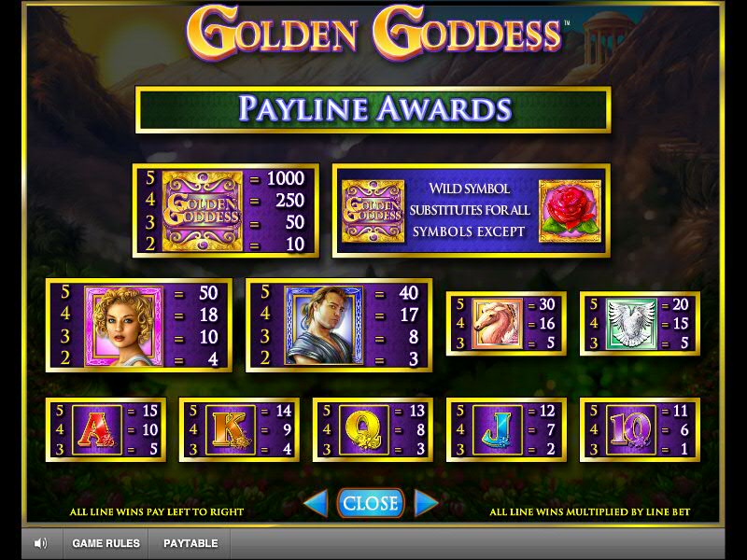The image size is (747, 560).
Task: Click the blue Jack card symbol
Action: (x=498, y=430)
